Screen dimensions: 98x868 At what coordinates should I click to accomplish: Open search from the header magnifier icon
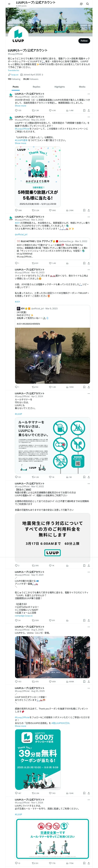88,4
